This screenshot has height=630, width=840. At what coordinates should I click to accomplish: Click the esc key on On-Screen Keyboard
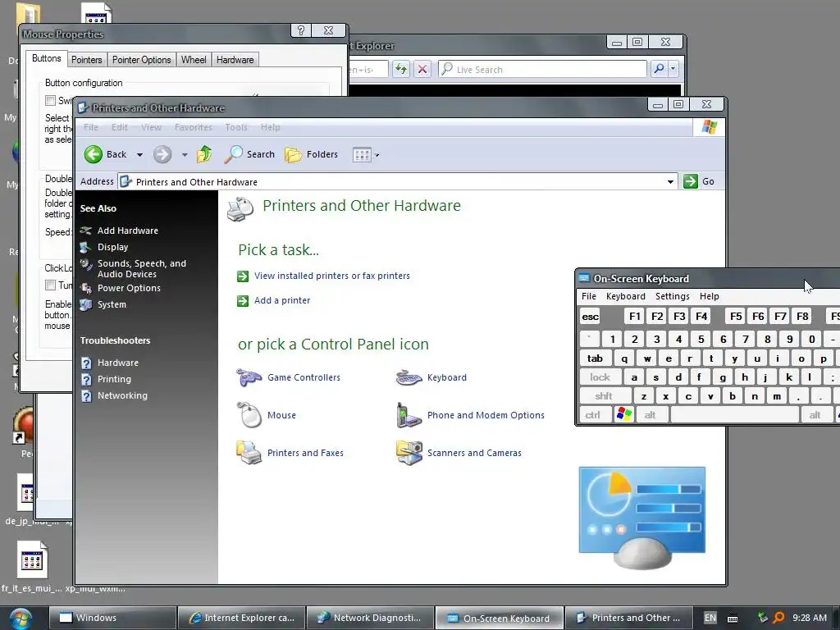(591, 317)
